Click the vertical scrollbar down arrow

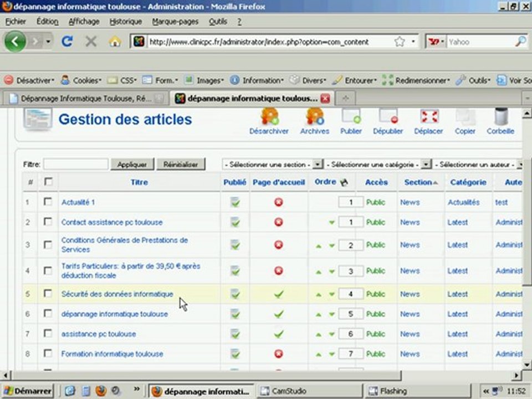tap(526, 365)
